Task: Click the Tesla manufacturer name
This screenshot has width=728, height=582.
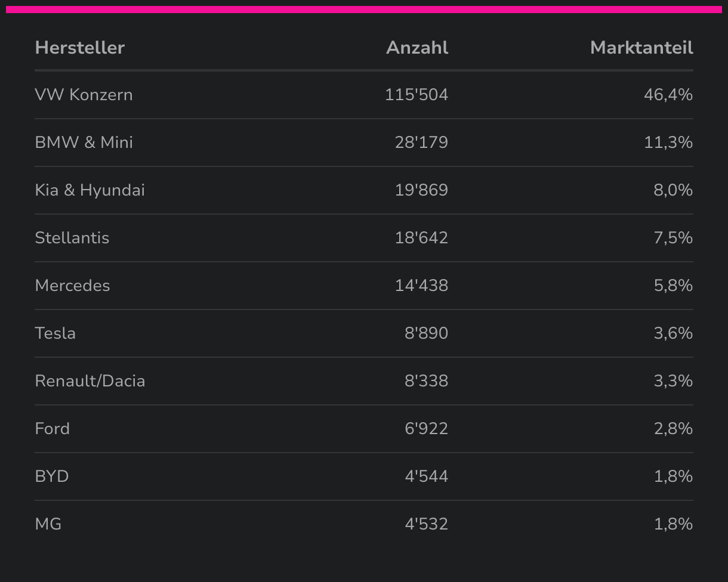Action: pos(55,333)
